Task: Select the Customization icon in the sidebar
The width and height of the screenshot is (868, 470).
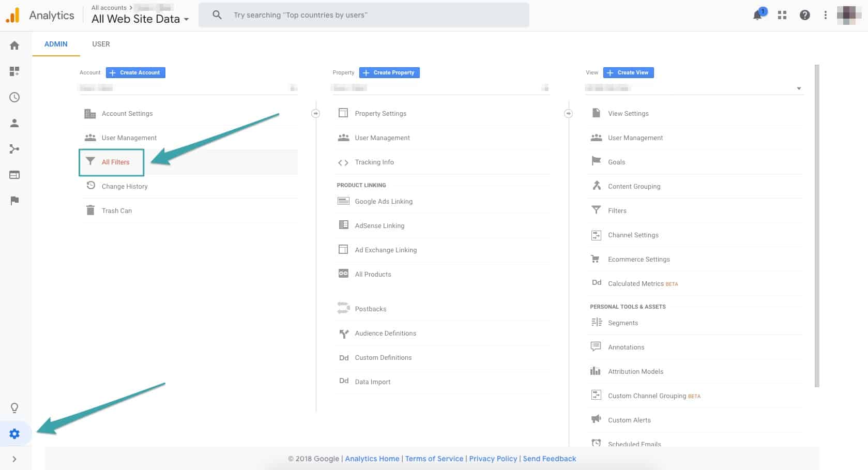Action: [x=14, y=71]
